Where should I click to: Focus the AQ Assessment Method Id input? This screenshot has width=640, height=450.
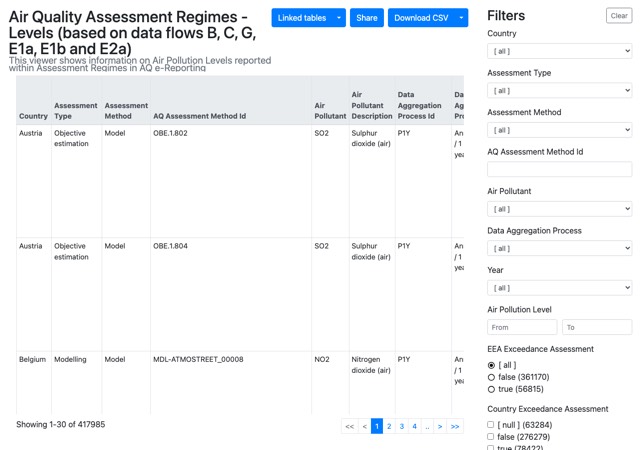click(560, 169)
